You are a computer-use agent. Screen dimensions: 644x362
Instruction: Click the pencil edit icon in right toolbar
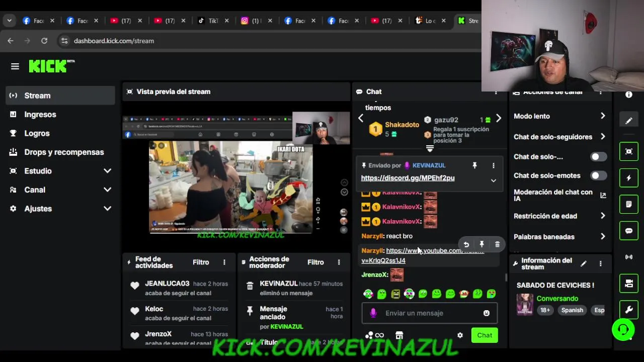[628, 121]
